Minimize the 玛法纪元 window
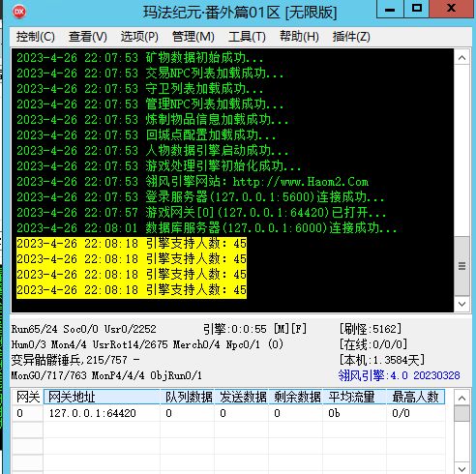476x474 pixels. 390,9
